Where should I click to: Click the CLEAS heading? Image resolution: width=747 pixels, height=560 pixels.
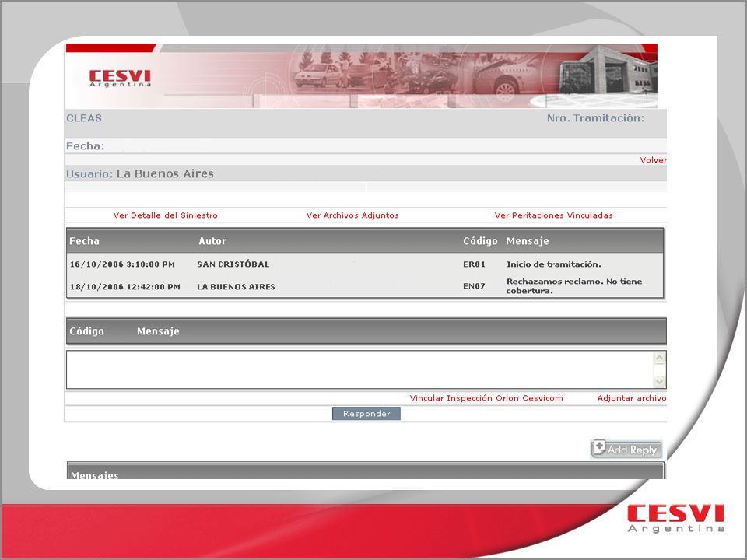click(x=84, y=118)
